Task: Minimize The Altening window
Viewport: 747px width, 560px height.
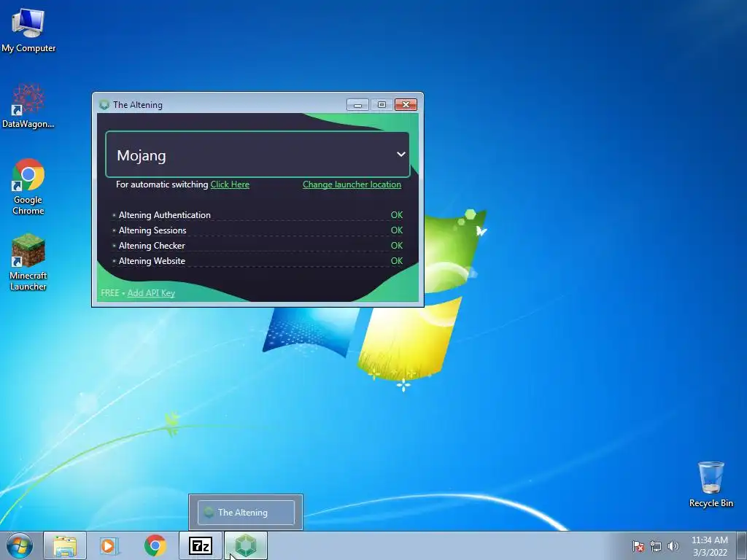Action: coord(357,105)
